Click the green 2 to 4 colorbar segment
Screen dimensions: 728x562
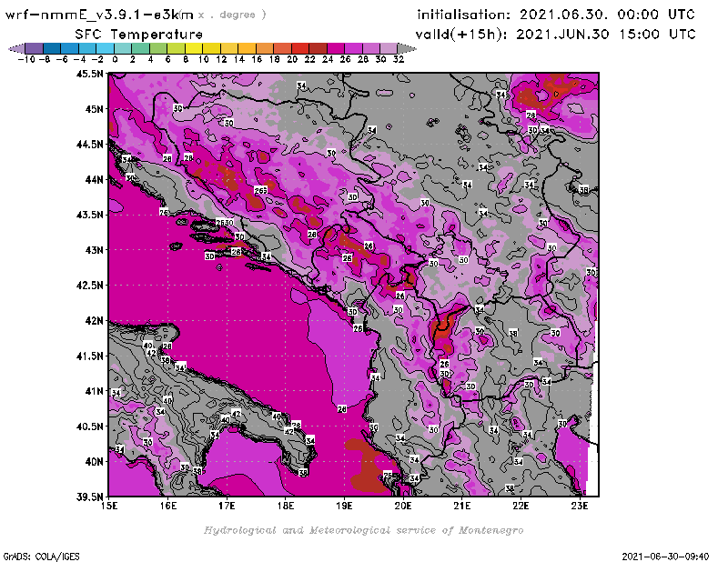pyautogui.click(x=140, y=48)
